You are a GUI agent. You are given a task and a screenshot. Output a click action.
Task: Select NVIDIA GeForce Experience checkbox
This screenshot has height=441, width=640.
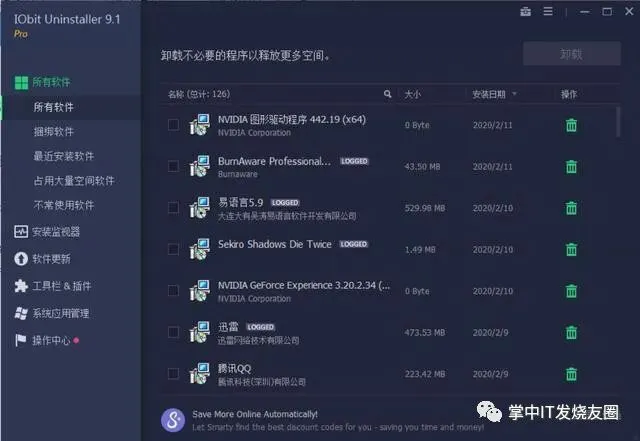coord(173,291)
